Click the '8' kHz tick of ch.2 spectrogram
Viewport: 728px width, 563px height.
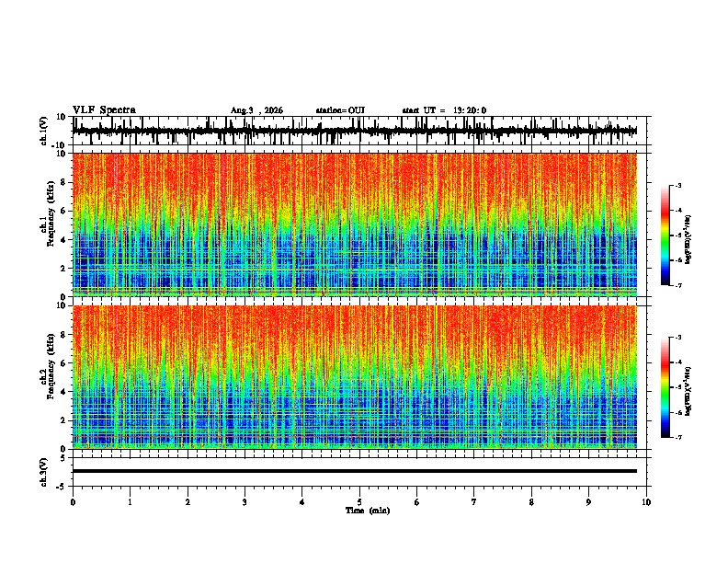(x=63, y=335)
